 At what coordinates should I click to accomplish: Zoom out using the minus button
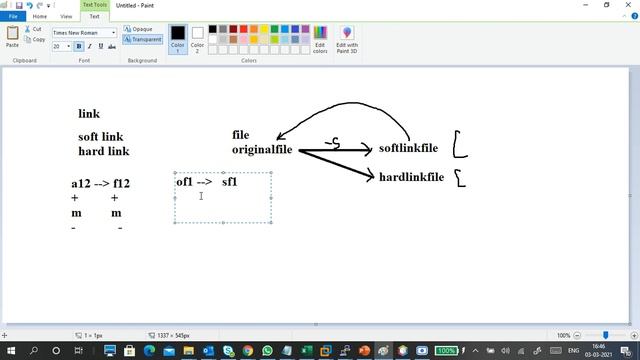click(577, 336)
